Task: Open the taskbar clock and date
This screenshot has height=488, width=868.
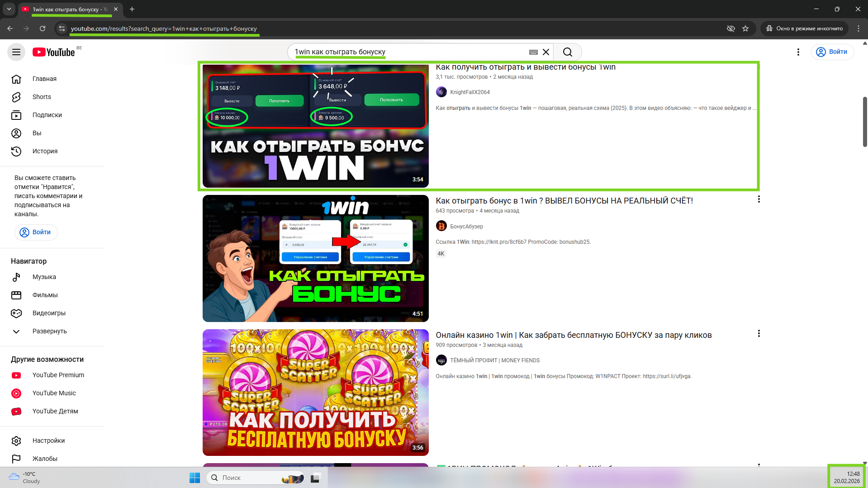Action: [x=846, y=478]
